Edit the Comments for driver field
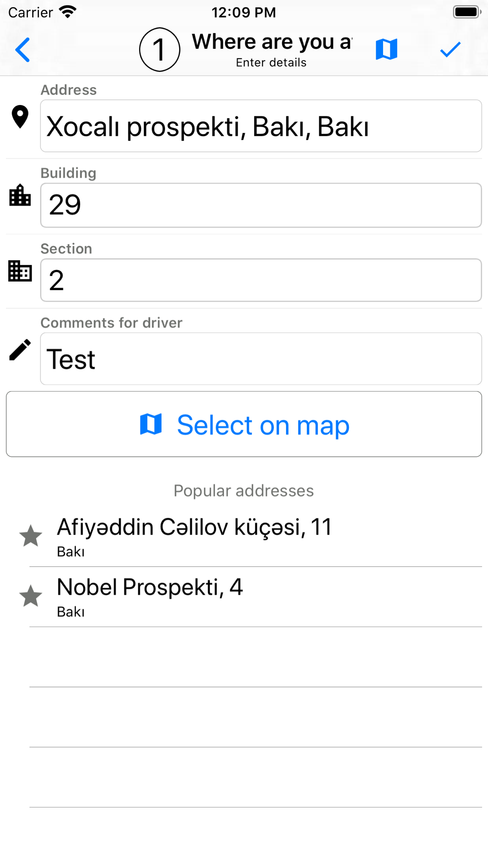The width and height of the screenshot is (488, 868). click(x=261, y=359)
